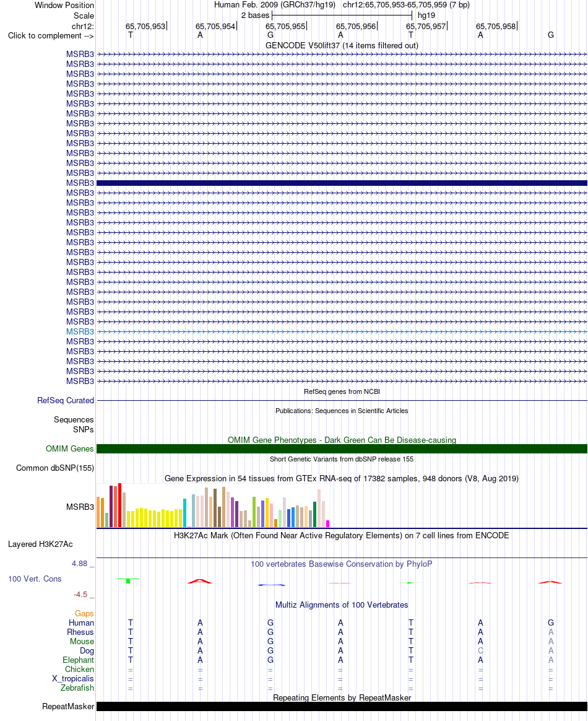
Task: Click the '2 bases' scale bar
Action: [342, 15]
